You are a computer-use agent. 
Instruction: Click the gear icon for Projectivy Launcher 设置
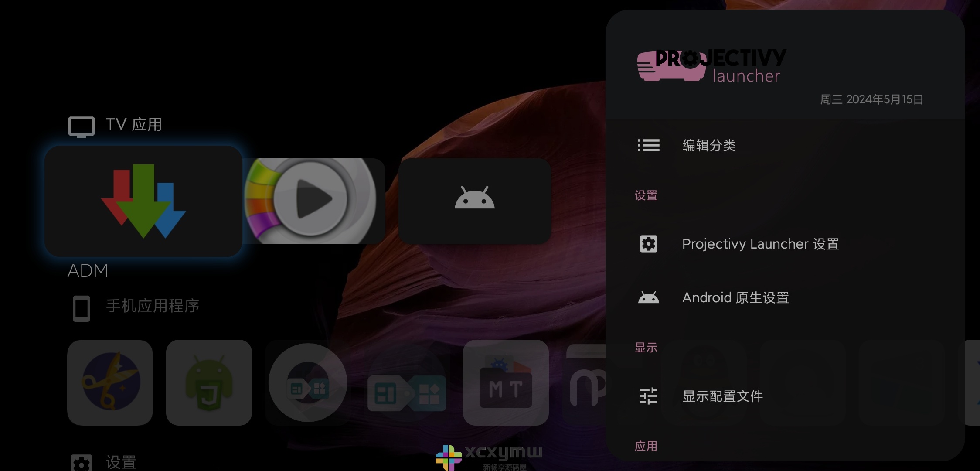pyautogui.click(x=648, y=244)
